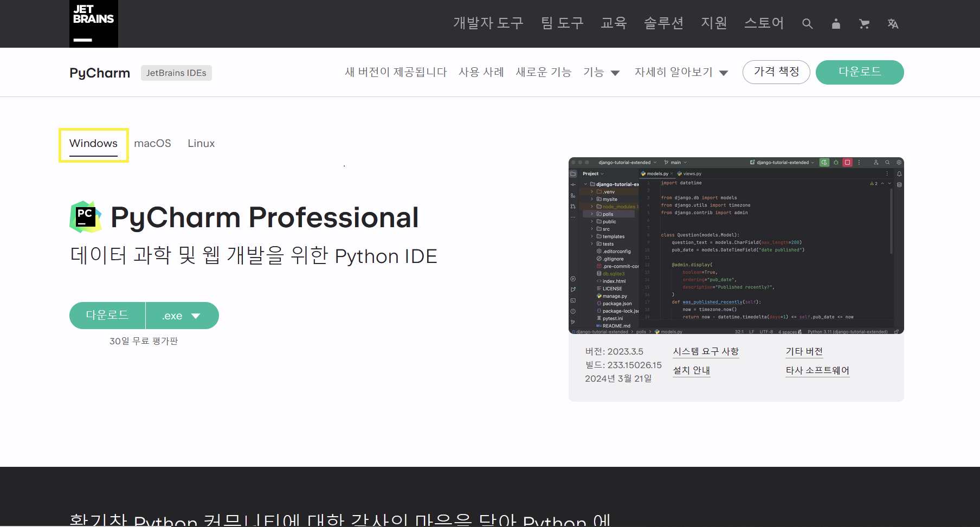Open the site search magnifier icon
980x527 pixels.
point(807,24)
